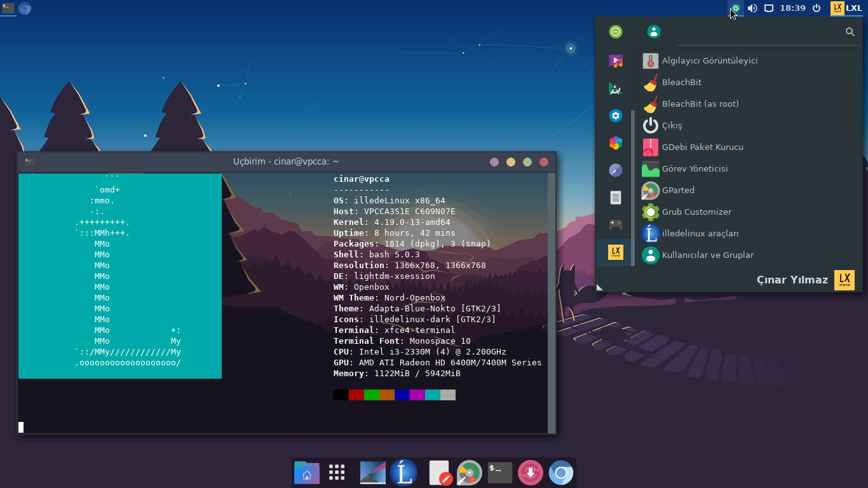
Task: Click the Chromium task icon in top-left panel
Action: coord(25,8)
